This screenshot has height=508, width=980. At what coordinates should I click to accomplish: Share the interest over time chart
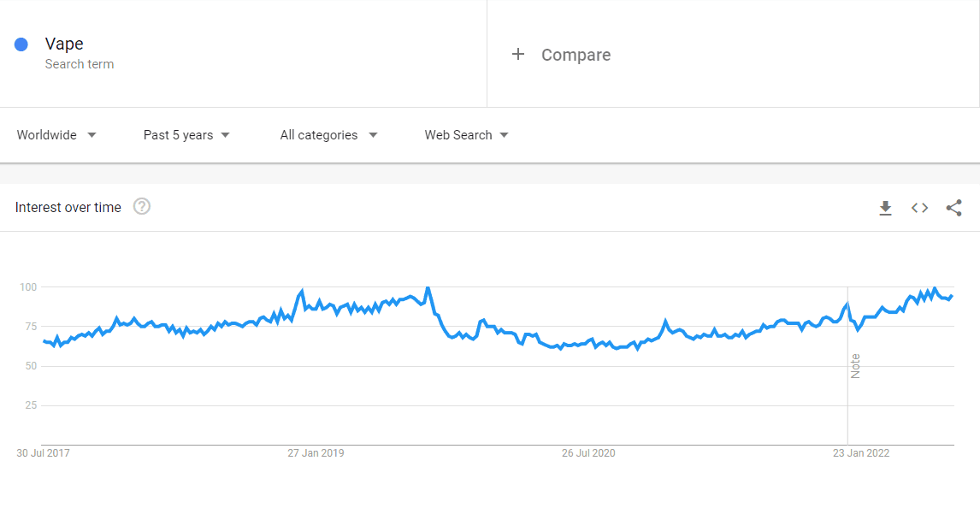pos(953,208)
